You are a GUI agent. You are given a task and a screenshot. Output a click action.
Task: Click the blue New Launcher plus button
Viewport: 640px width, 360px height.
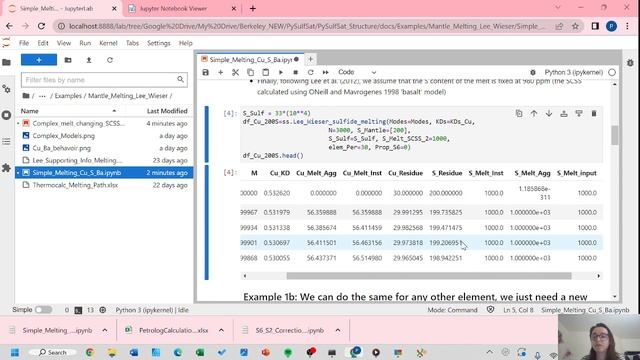(39, 60)
